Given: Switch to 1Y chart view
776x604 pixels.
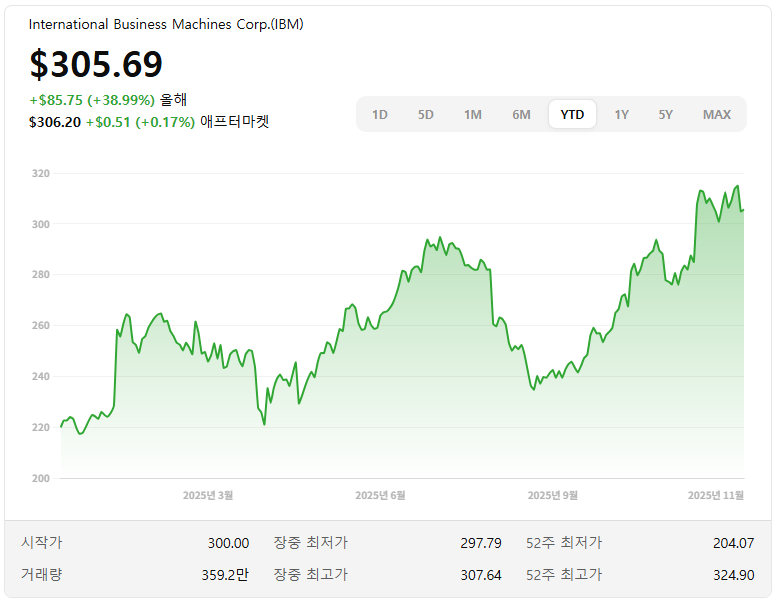Looking at the screenshot, I should click(x=622, y=115).
